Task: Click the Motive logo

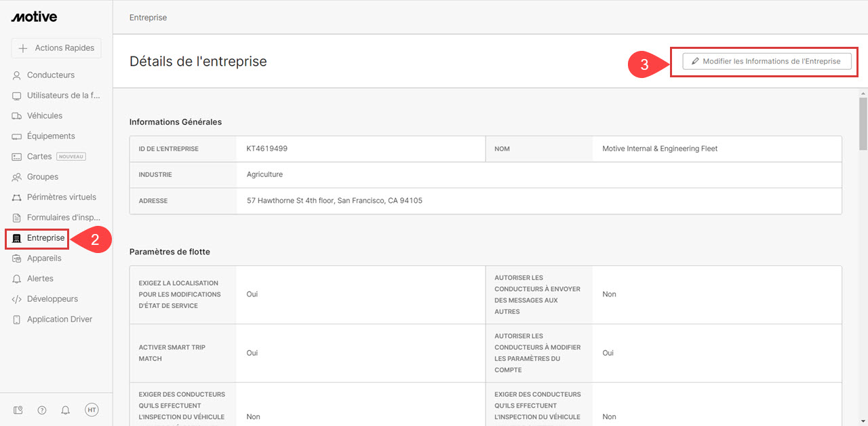Action: [x=34, y=17]
